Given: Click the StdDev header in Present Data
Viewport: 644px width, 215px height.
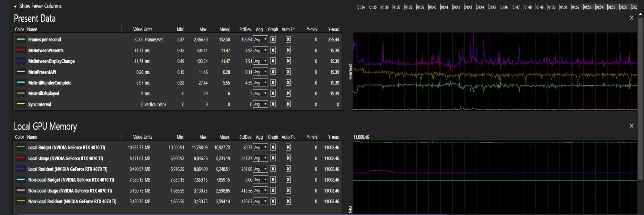Looking at the screenshot, I should (x=245, y=29).
